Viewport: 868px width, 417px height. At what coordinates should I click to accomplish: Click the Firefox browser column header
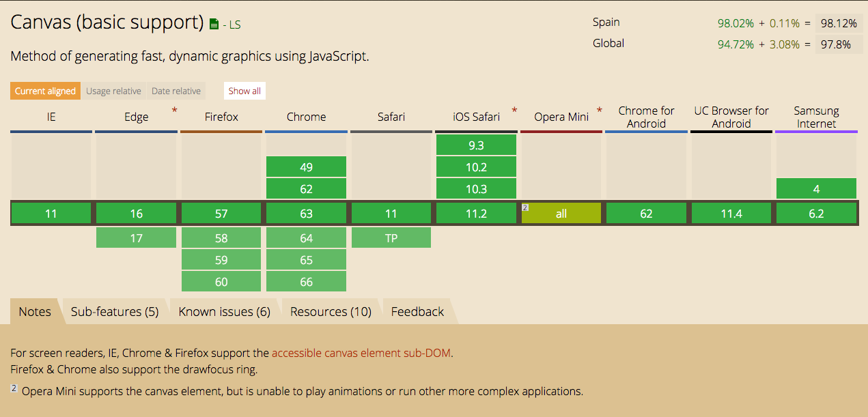221,117
